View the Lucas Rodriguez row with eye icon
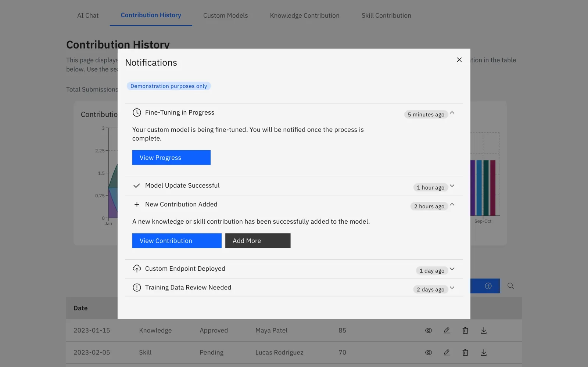The width and height of the screenshot is (588, 367). click(x=429, y=352)
